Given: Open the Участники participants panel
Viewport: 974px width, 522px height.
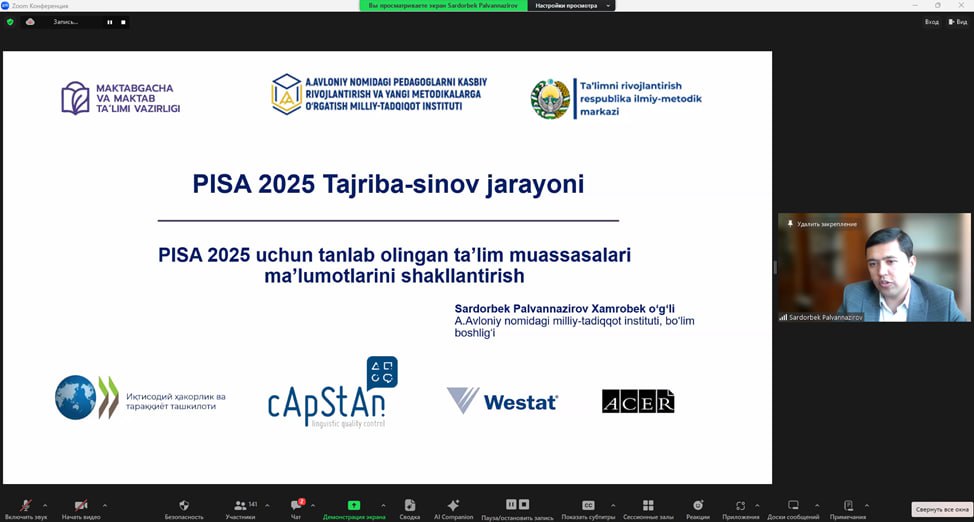Looking at the screenshot, I should (240, 507).
